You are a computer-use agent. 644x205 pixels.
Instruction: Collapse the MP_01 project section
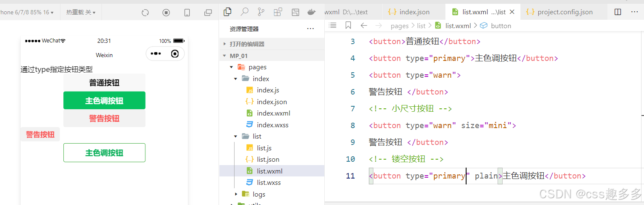click(225, 56)
